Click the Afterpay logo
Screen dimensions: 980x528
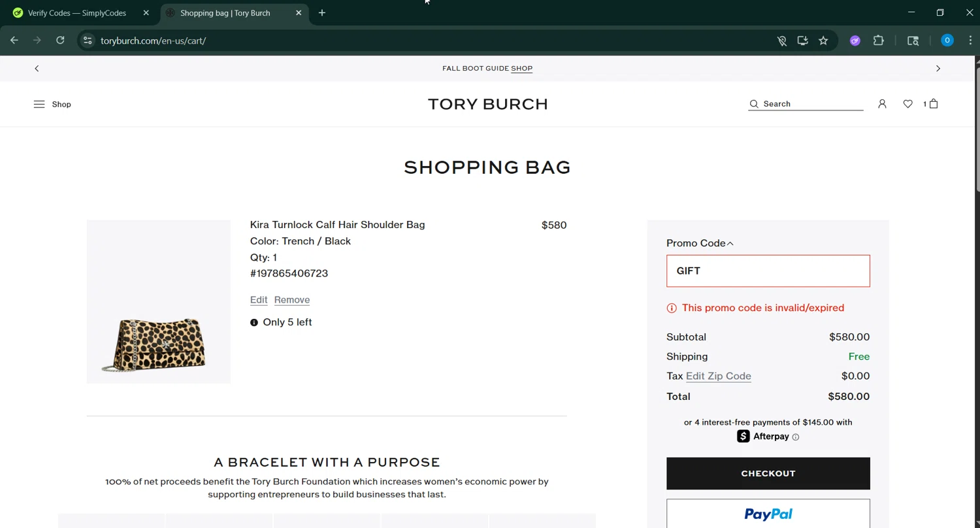[763, 437]
